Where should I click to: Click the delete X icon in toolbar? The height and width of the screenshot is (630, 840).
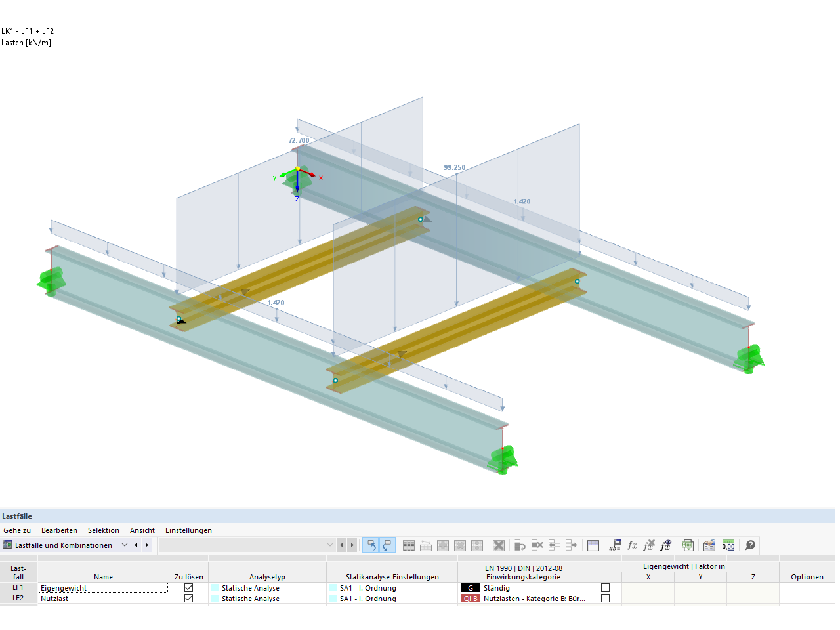tap(499, 545)
